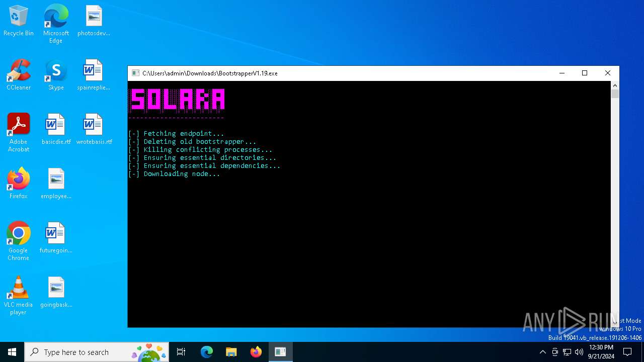Open Microsoft Edge in the taskbar
This screenshot has height=362, width=644.
point(207,352)
